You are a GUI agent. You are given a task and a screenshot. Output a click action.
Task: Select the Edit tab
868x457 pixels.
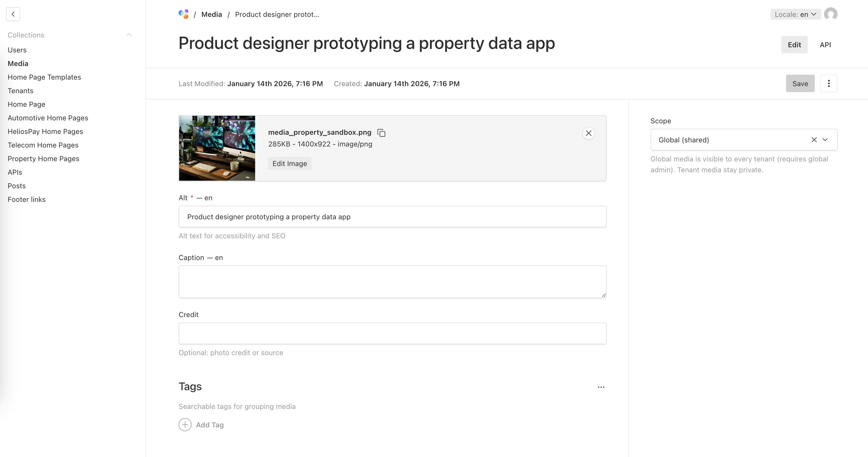794,44
